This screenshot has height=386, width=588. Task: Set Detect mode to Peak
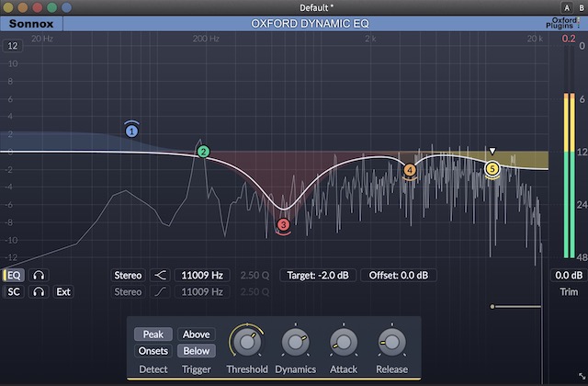pyautogui.click(x=153, y=335)
